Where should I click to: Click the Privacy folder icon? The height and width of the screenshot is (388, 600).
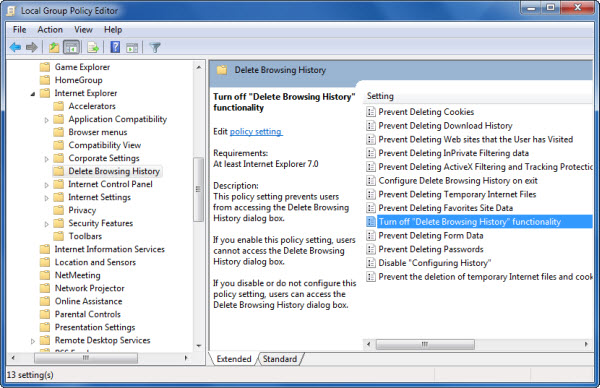coord(59,210)
